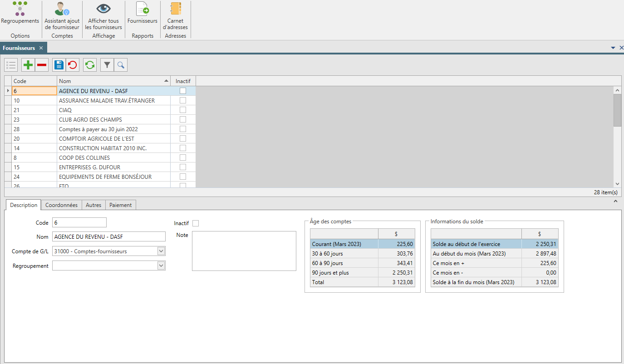Click the Inactif column header
This screenshot has height=364, width=624.
pos(183,81)
